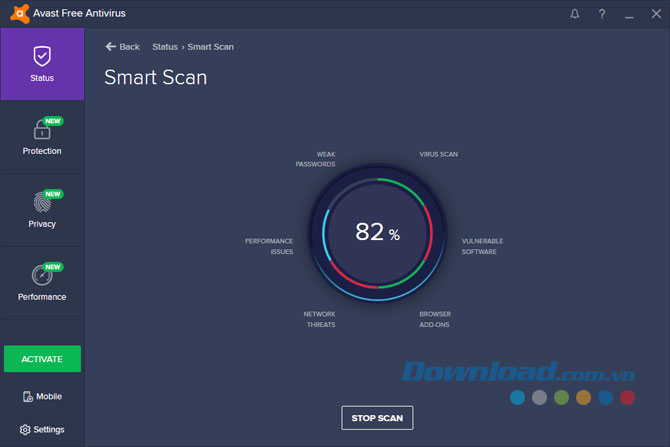Open the Privacy fingerprint section
The image size is (670, 447).
pos(42,210)
